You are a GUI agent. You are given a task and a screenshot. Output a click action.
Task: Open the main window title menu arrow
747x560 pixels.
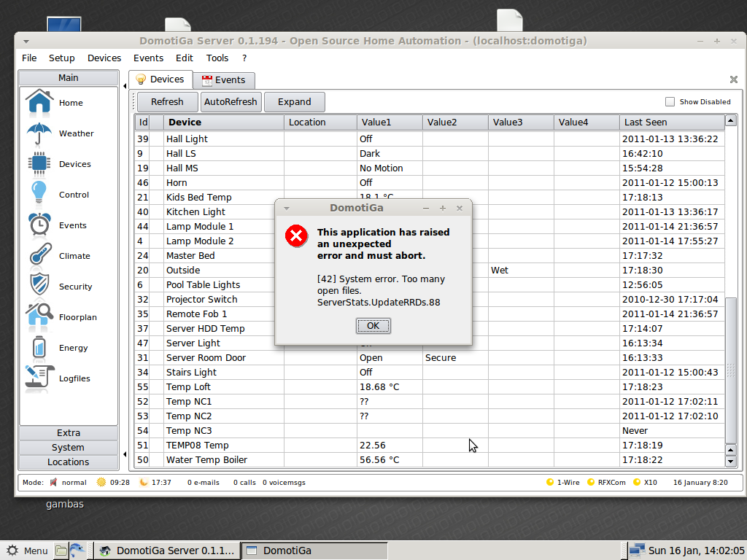[x=26, y=42]
